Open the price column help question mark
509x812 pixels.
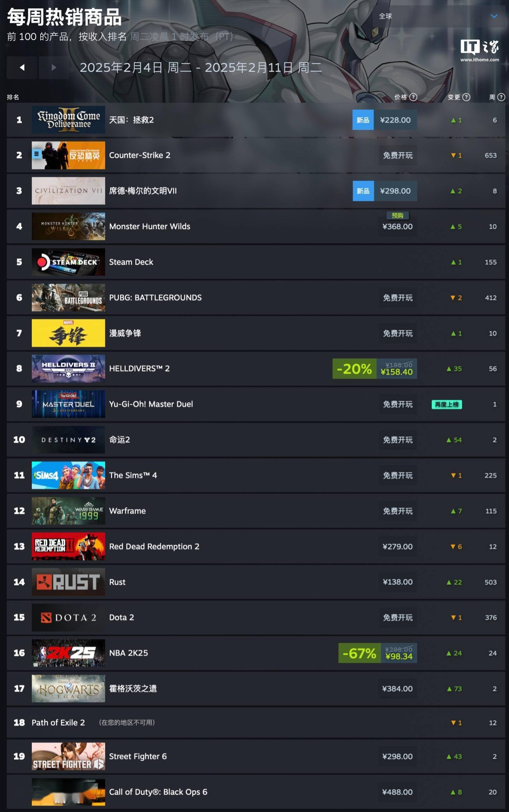[x=413, y=97]
